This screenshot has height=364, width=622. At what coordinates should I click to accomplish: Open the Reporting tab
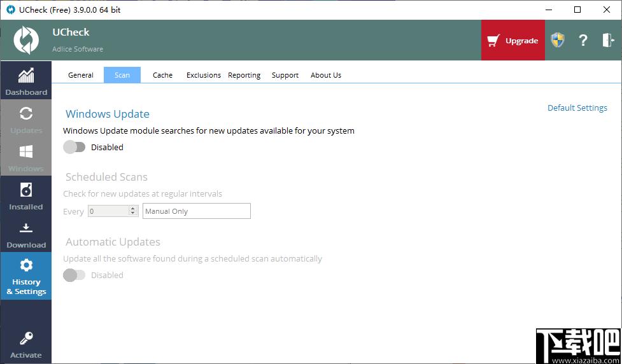244,75
